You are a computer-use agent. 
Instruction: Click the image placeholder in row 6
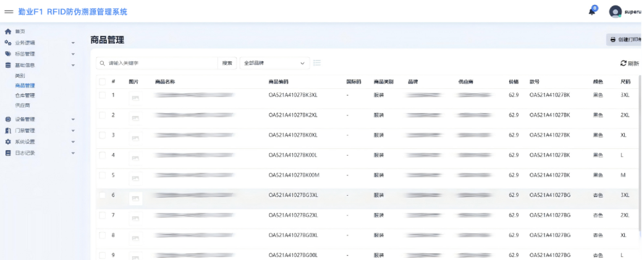click(x=135, y=198)
